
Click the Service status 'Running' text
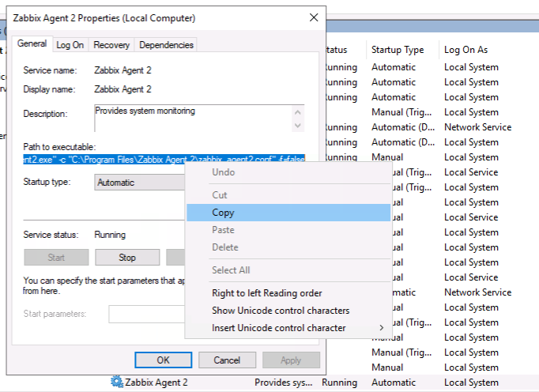pyautogui.click(x=110, y=235)
